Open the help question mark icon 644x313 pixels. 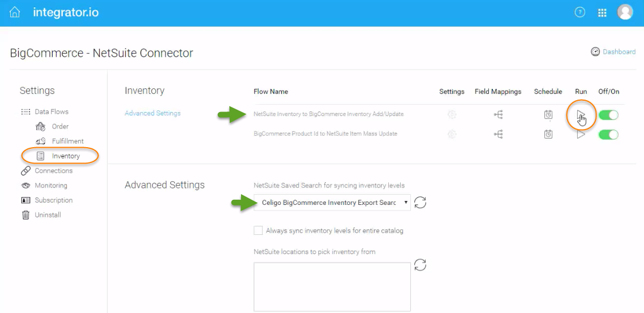pos(579,12)
